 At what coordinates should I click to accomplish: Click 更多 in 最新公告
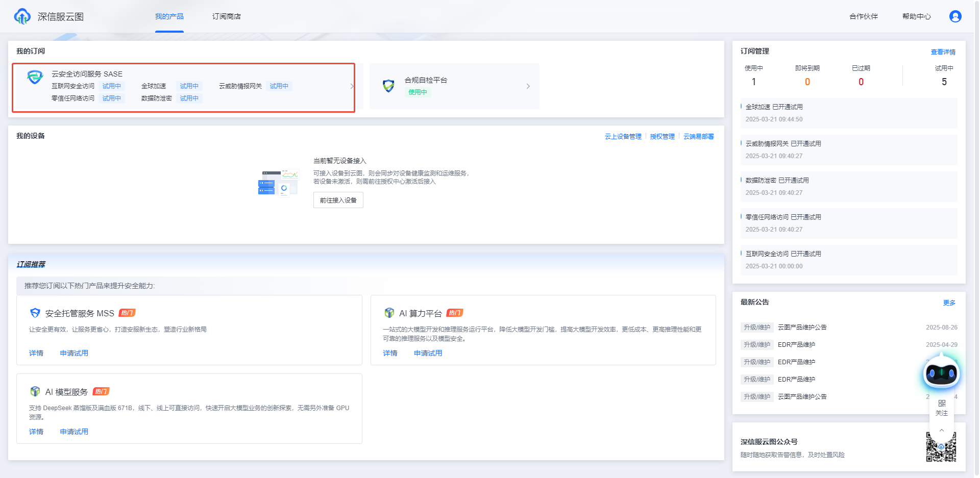tap(949, 303)
